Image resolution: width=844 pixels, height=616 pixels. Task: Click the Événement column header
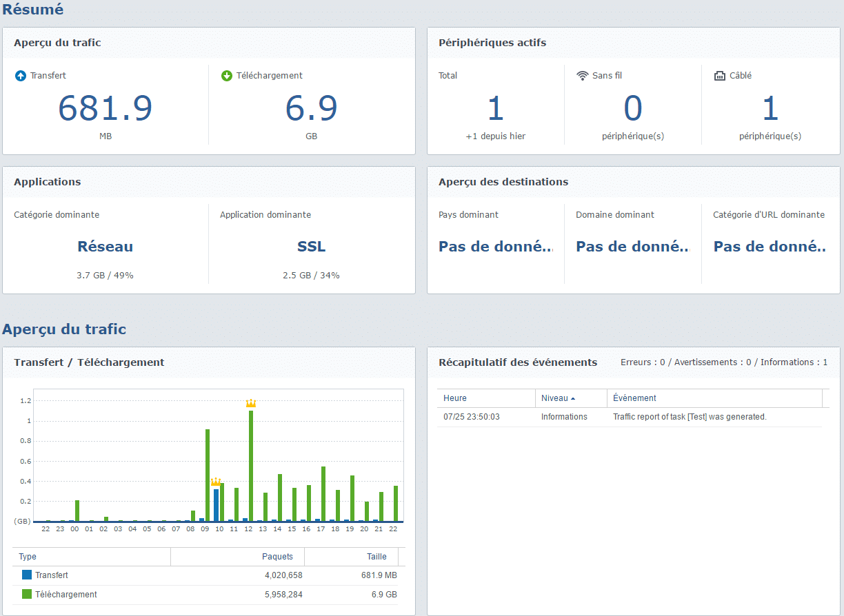point(714,398)
